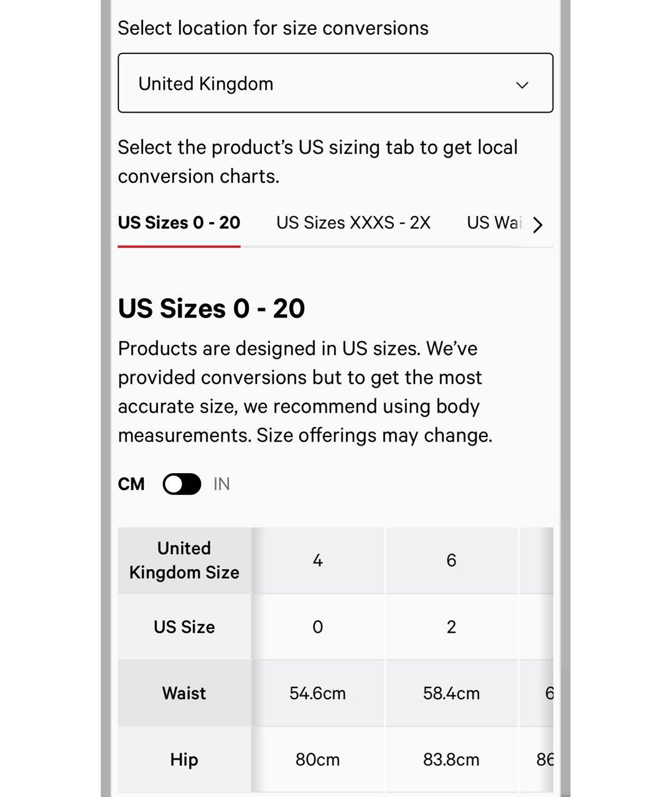Open the United Kingdom location dropdown
Screen dimensions: 672x797
[x=335, y=83]
